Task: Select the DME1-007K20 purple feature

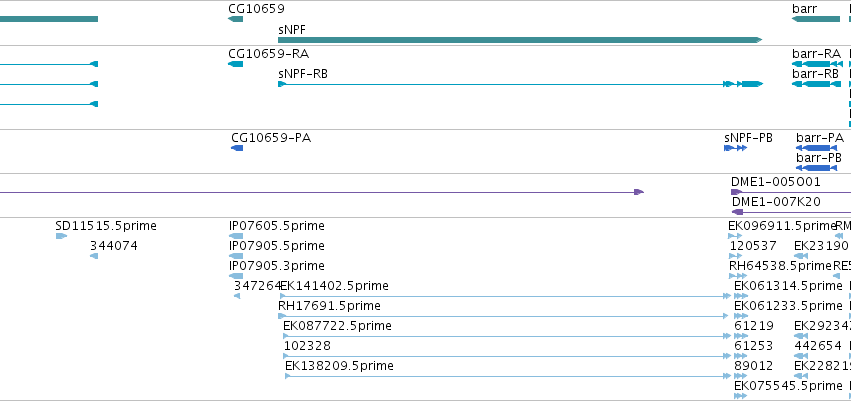Action: click(790, 212)
